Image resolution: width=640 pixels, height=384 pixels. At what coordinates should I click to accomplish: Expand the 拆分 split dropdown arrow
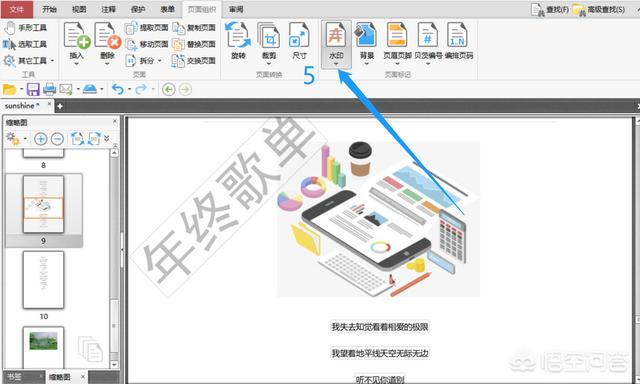click(x=160, y=61)
